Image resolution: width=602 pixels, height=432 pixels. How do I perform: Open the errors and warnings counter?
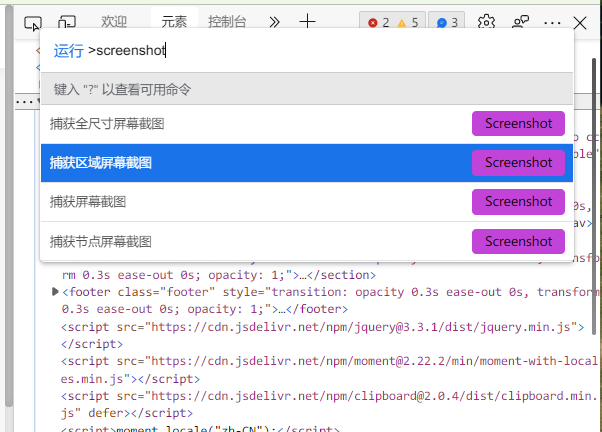tap(393, 21)
